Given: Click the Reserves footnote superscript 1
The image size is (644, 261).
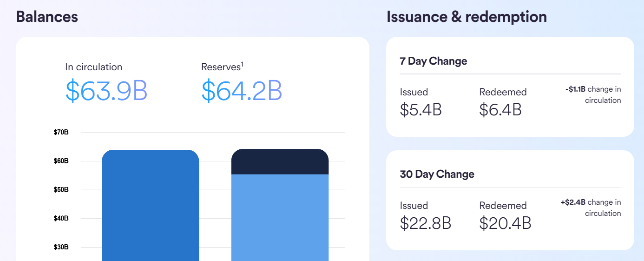Looking at the screenshot, I should pos(242,64).
